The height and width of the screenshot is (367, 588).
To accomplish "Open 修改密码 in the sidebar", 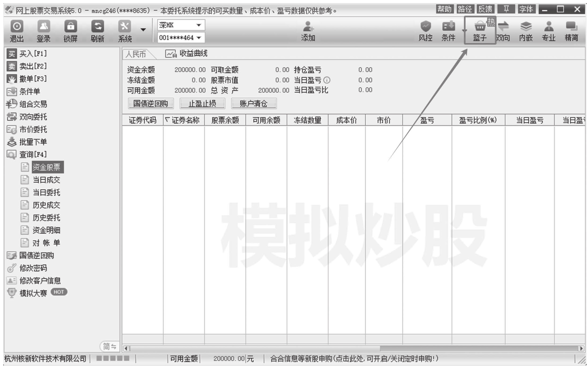I will point(27,268).
